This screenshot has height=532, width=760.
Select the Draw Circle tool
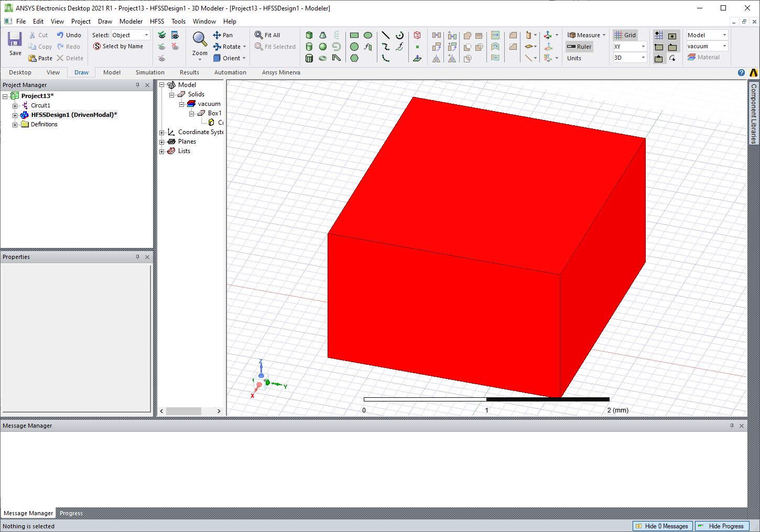(354, 47)
